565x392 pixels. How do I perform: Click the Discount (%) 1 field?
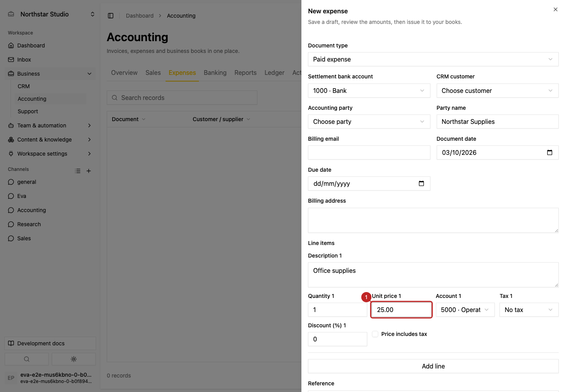point(337,339)
